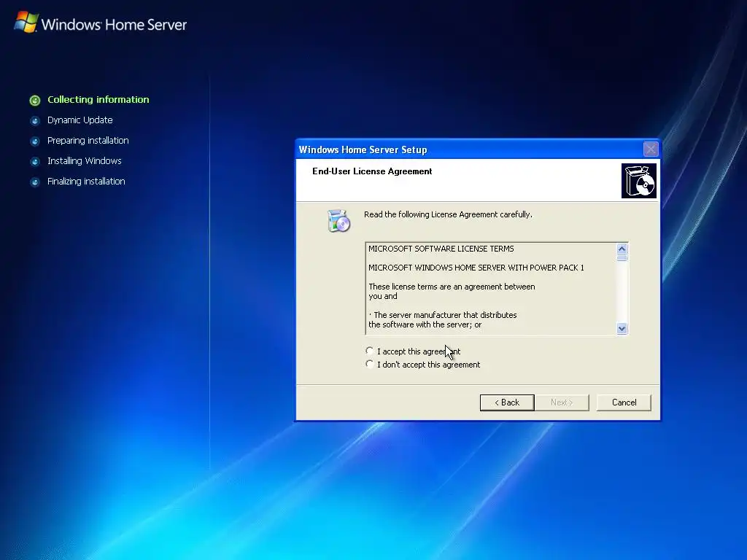
Task: Close the Setup dialog with the X
Action: [650, 149]
